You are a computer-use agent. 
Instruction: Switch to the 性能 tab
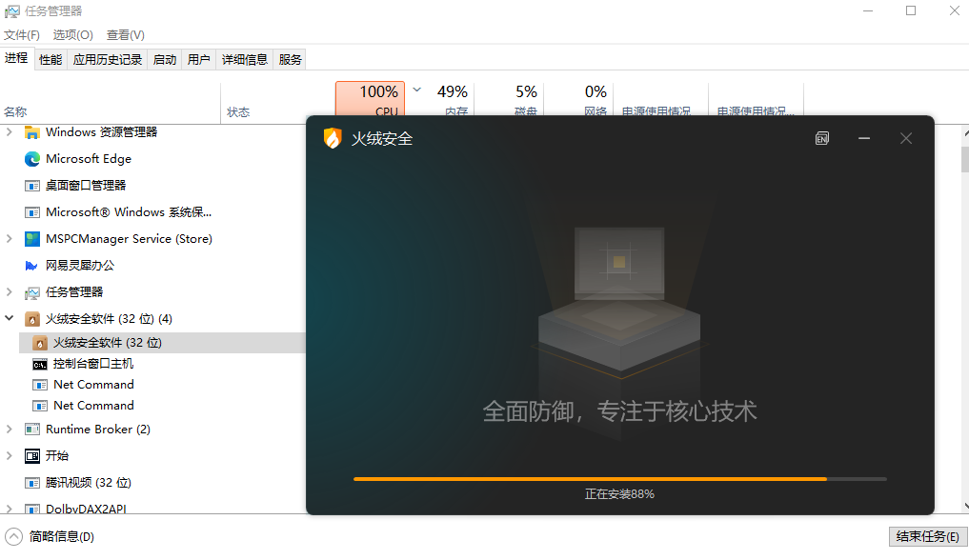click(50, 59)
